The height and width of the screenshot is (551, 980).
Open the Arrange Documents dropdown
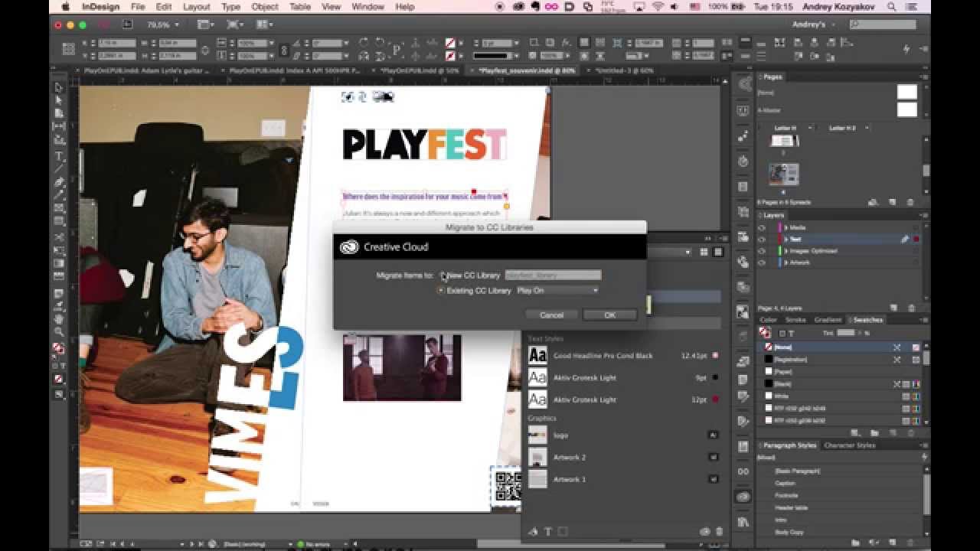tap(264, 24)
